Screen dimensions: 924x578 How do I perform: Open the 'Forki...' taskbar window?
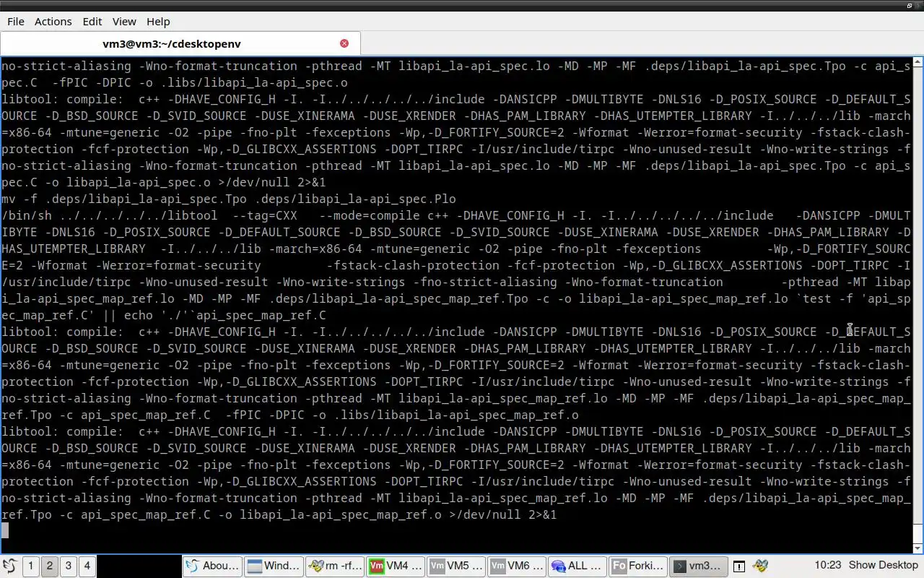tap(638, 566)
